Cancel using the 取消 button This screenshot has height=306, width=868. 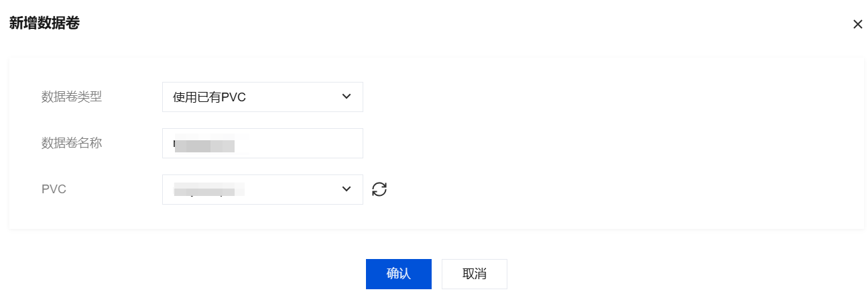click(x=475, y=274)
